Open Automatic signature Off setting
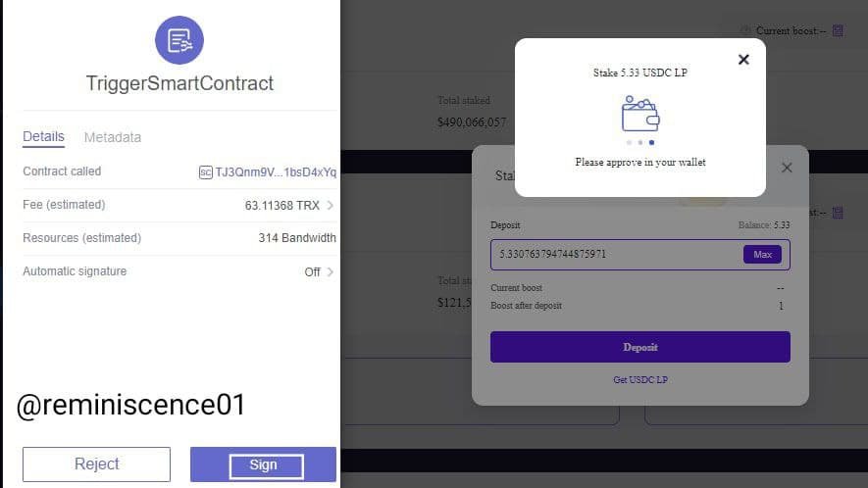Screen dimensions: 868x488 point(312,271)
